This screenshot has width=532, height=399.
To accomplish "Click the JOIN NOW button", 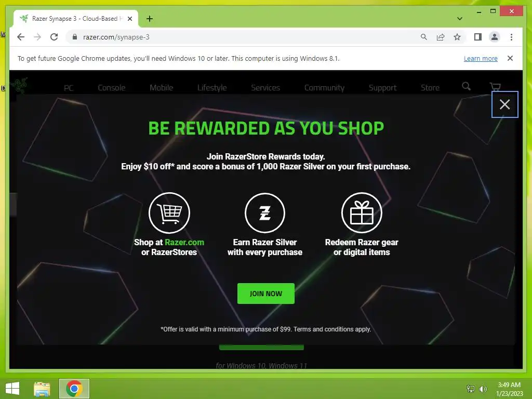I will tap(265, 294).
